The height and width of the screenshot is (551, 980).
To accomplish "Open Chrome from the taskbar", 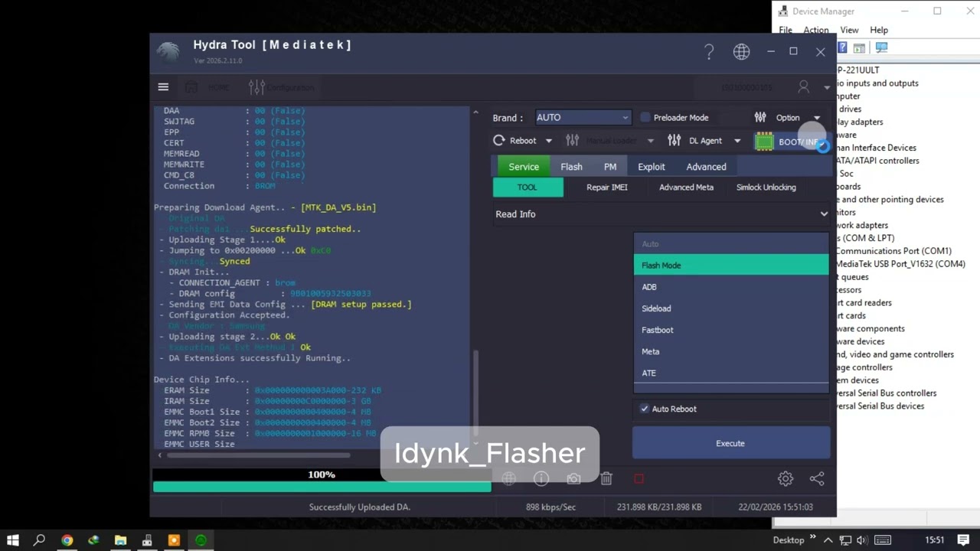I will (x=67, y=540).
